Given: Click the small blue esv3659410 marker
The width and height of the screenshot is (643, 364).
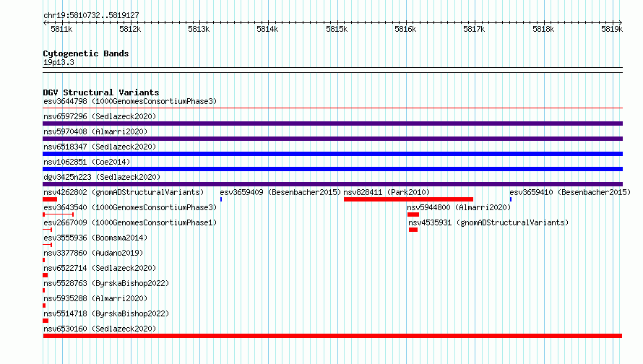Looking at the screenshot, I should [511, 199].
